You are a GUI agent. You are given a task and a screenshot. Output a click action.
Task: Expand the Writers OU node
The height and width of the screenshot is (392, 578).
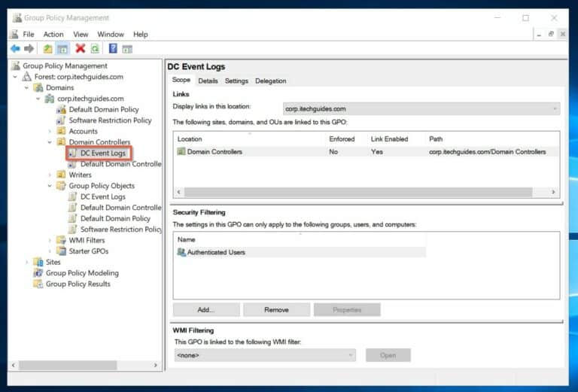pyautogui.click(x=50, y=175)
